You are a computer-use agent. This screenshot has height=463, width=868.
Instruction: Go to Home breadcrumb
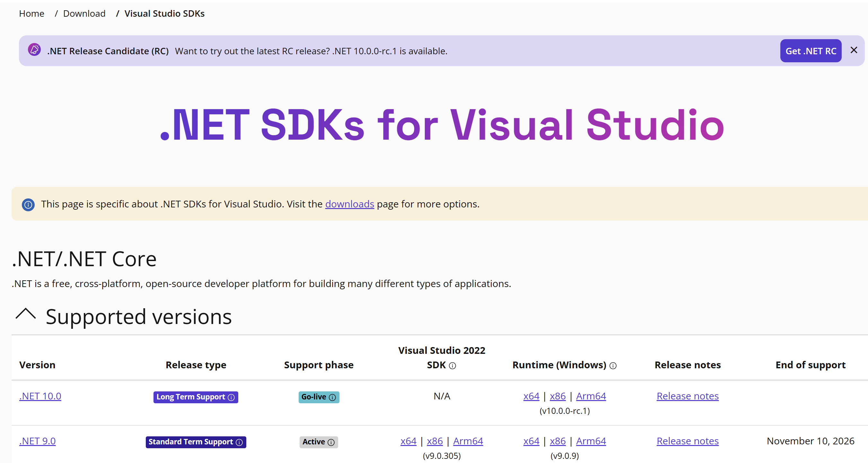tap(32, 13)
